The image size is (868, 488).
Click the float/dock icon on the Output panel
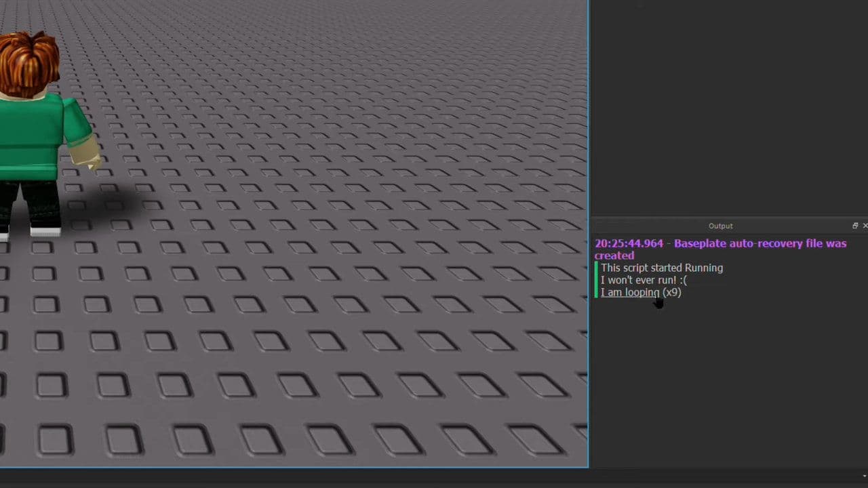tap(855, 225)
